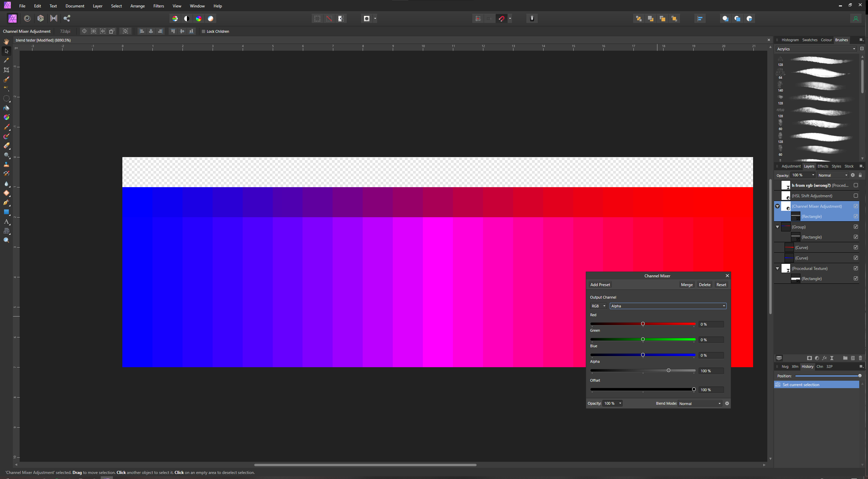Reset the Channel Mixer settings

(721, 284)
